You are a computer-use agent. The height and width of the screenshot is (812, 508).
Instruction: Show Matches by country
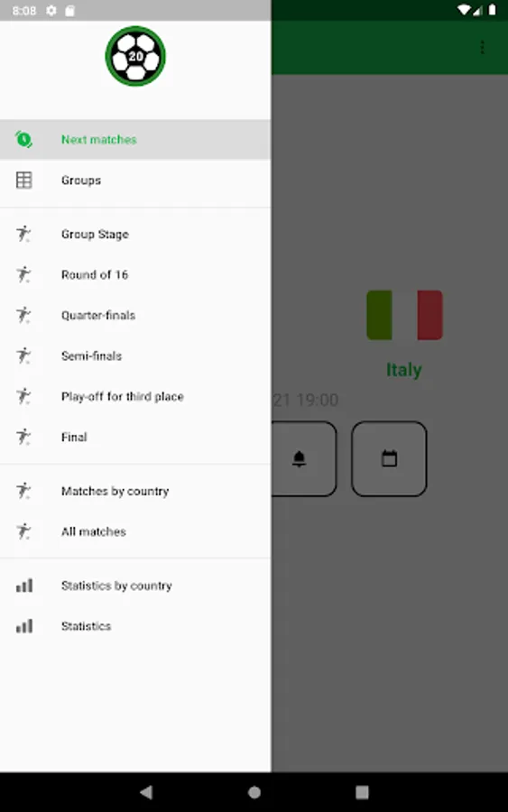(135, 491)
